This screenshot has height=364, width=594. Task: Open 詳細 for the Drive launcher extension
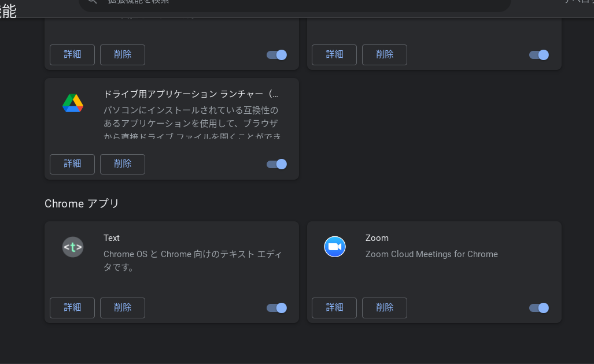coord(72,164)
